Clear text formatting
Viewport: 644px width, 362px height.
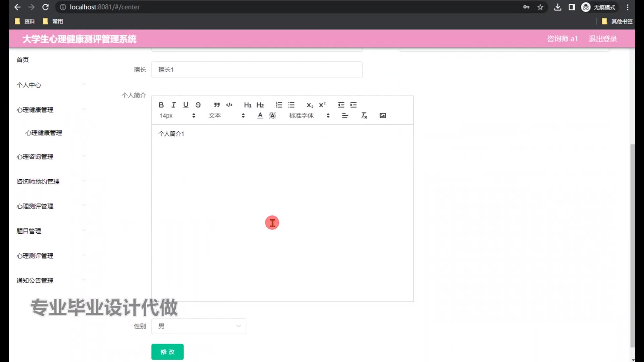[364, 116]
